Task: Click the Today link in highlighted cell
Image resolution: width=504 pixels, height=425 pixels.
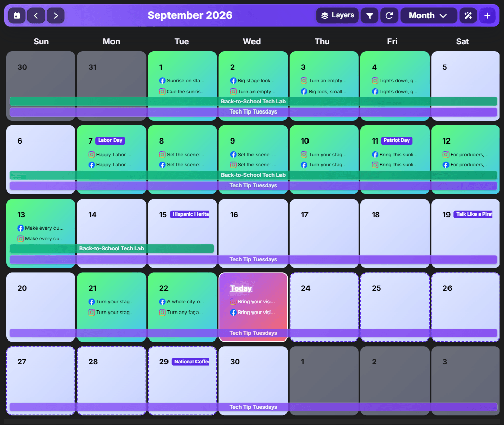Action: coord(241,288)
